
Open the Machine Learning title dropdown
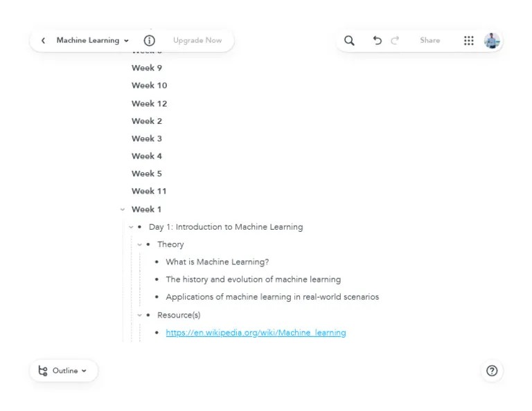click(x=126, y=41)
